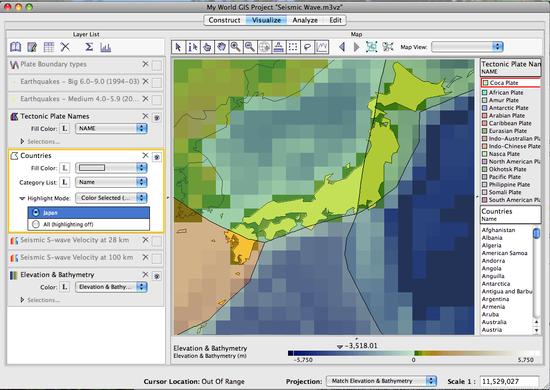Select the rectangular selection tool
Viewport: 550px width, 390px height.
click(293, 47)
